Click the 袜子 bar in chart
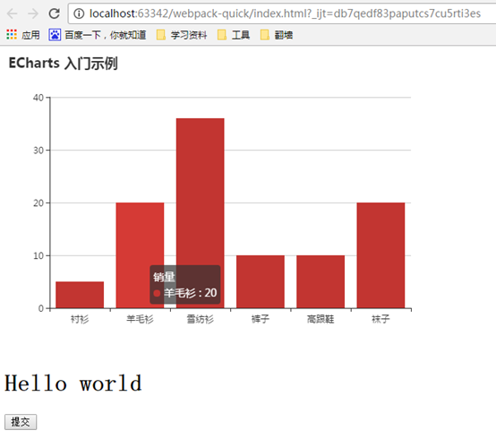Image resolution: width=496 pixels, height=448 pixels. click(x=381, y=255)
